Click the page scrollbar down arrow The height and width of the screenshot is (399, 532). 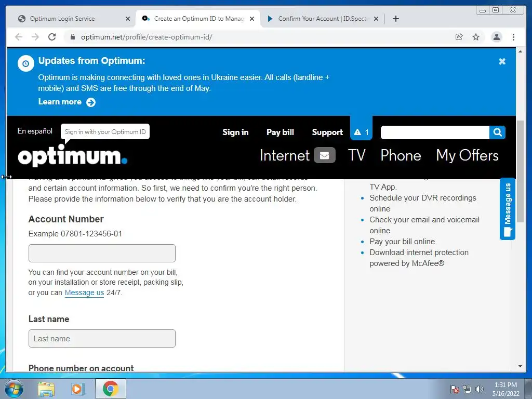pos(520,366)
